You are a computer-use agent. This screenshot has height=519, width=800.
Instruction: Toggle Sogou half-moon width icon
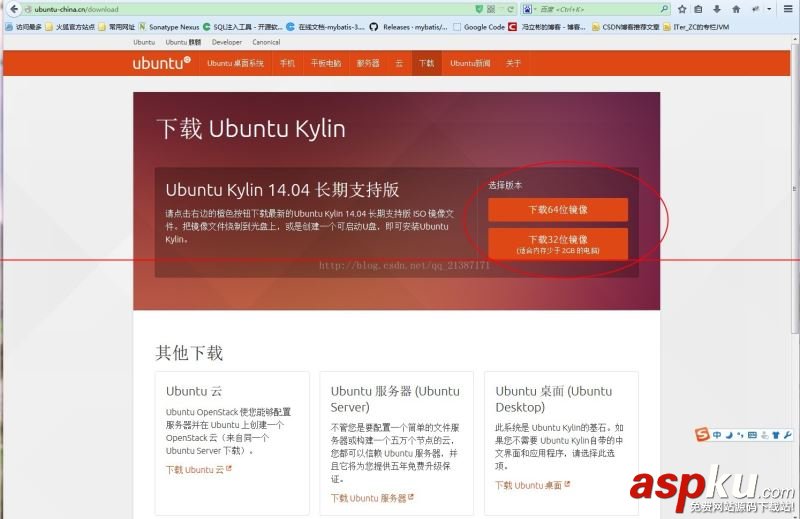729,435
